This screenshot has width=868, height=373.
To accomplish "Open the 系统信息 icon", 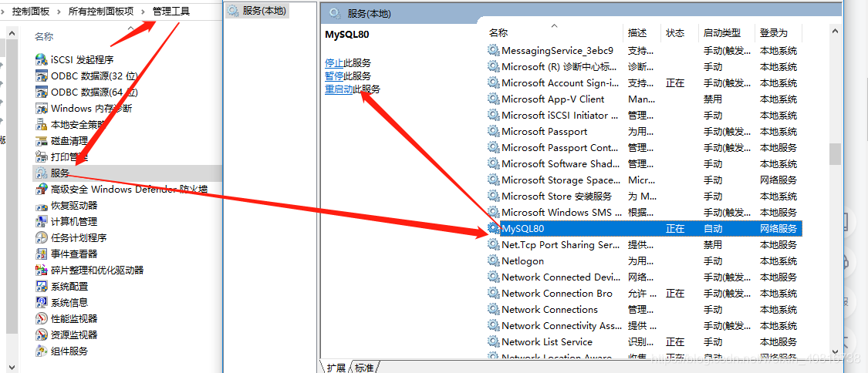I will [x=42, y=303].
